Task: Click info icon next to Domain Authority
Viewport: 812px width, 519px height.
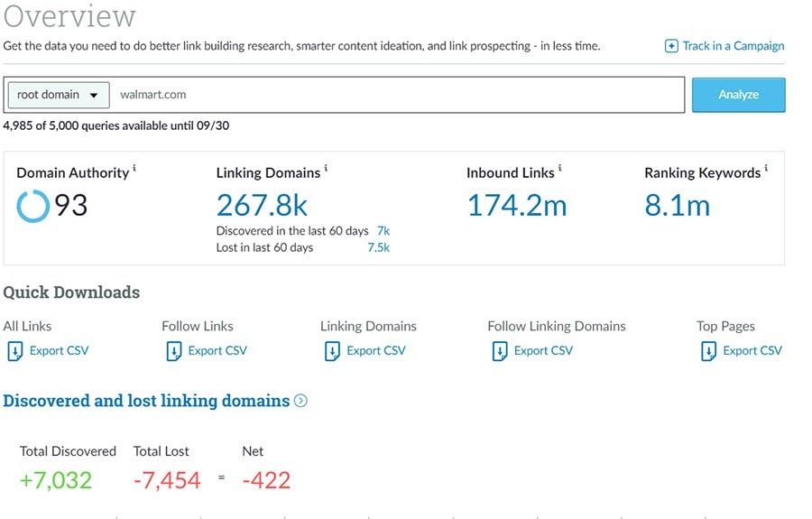Action: (x=134, y=168)
